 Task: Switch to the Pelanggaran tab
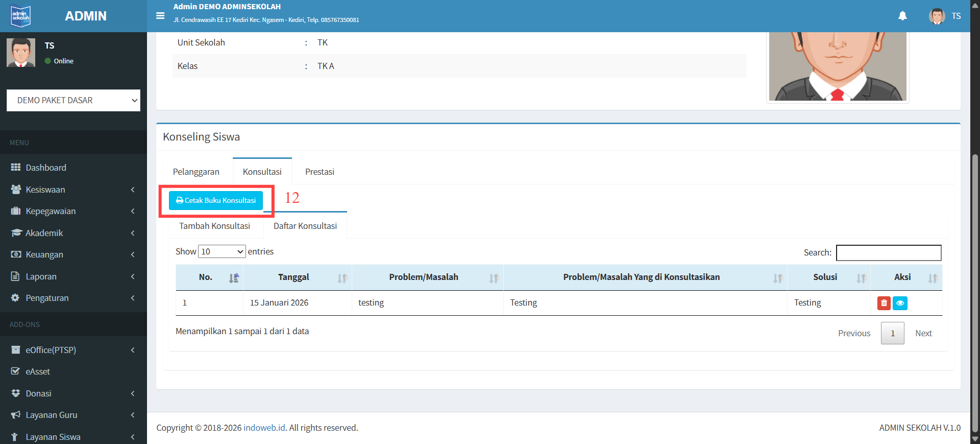(x=196, y=172)
